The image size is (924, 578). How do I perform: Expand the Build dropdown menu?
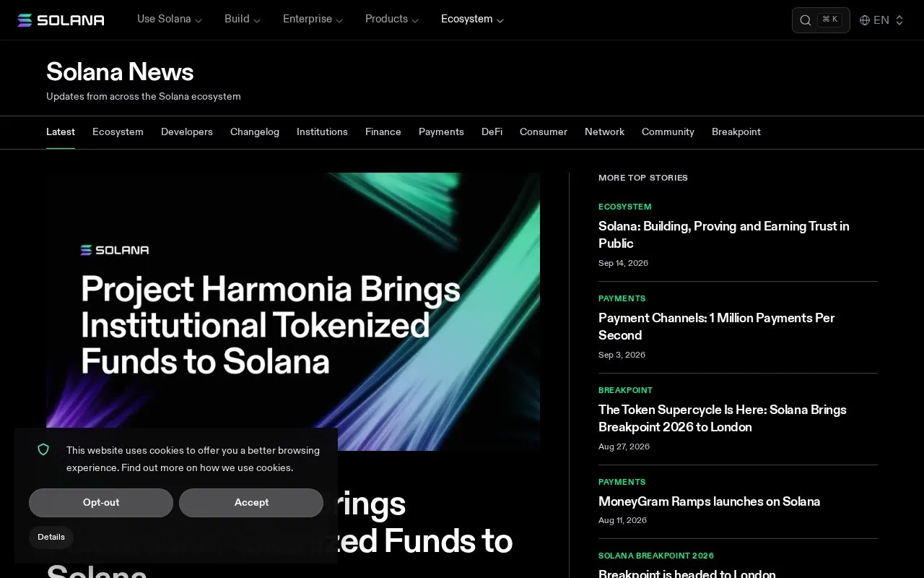tap(243, 20)
